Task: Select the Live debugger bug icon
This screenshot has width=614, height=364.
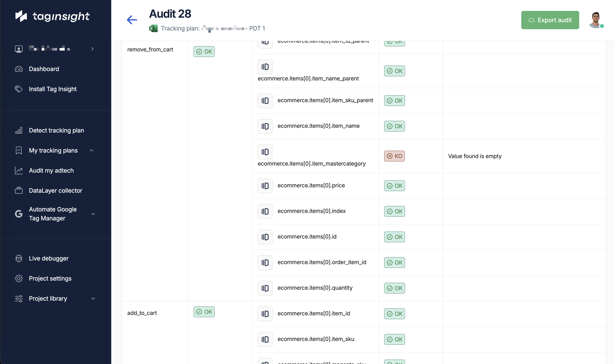Action: 19,258
